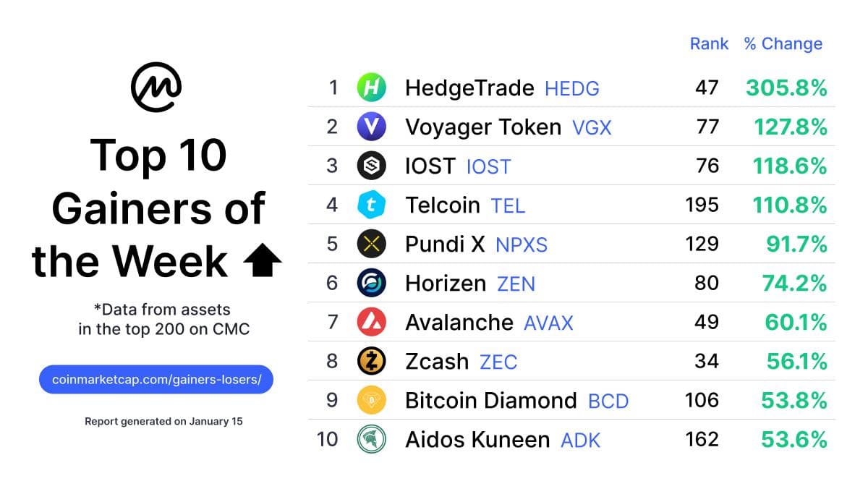Select the HEDG ticker symbol
The image size is (868, 489).
[x=572, y=88]
